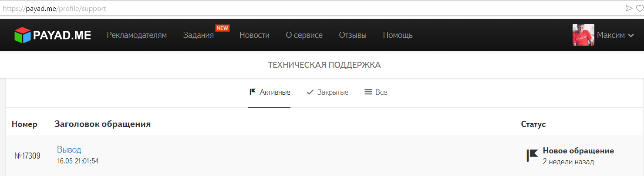
Task: Click the heart bookmark icon in address bar
Action: pyautogui.click(x=639, y=8)
